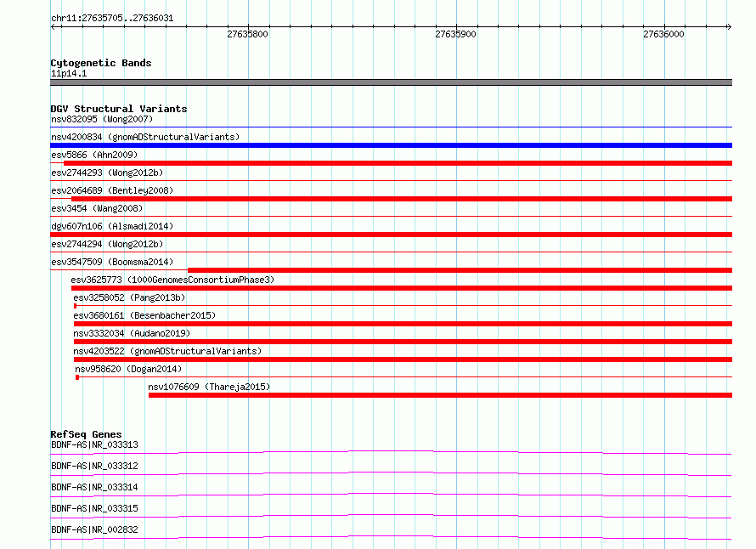Select the esv5866 (Ahn2009) variant label

94,155
